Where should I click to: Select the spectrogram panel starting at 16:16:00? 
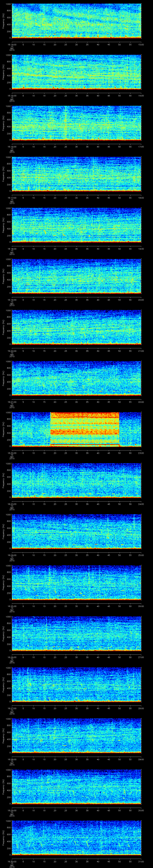tap(76, 123)
